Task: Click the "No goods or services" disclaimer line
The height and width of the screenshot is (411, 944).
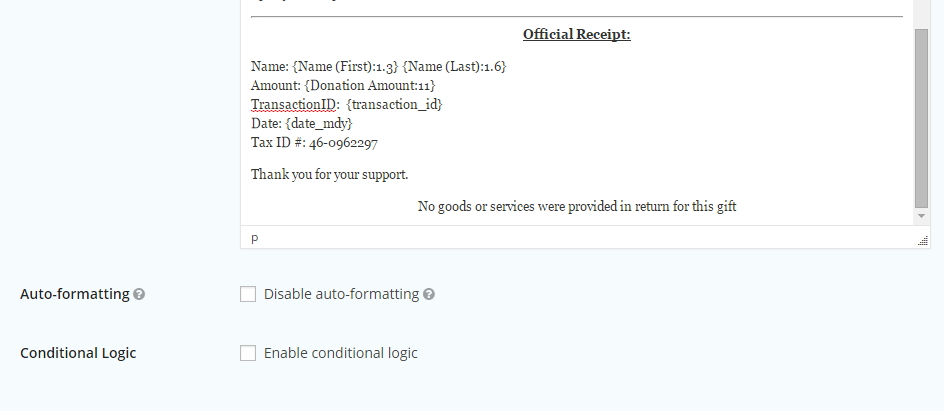Action: coord(577,206)
